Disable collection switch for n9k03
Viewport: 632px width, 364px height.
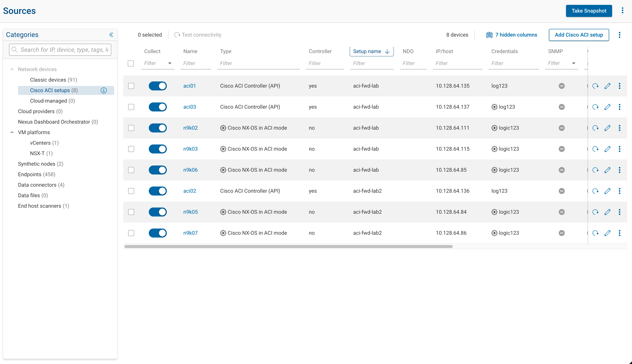[158, 149]
